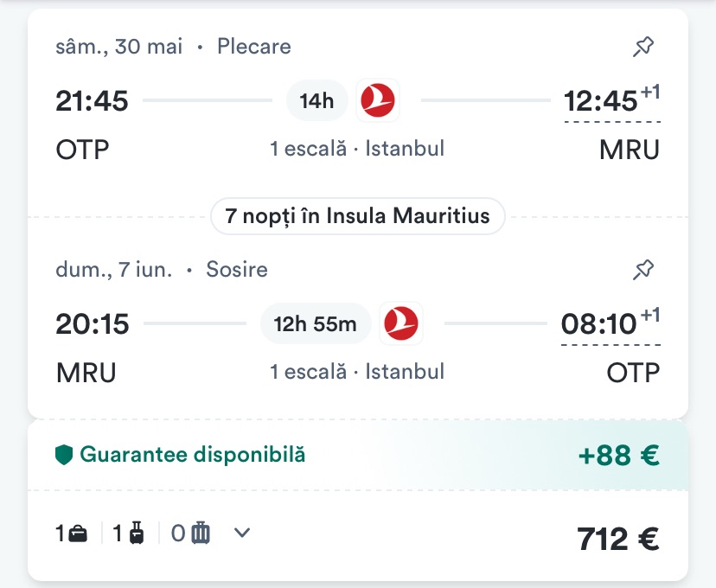
Task: Click outbound 1 escală · Istanbul stop info
Action: 357,149
